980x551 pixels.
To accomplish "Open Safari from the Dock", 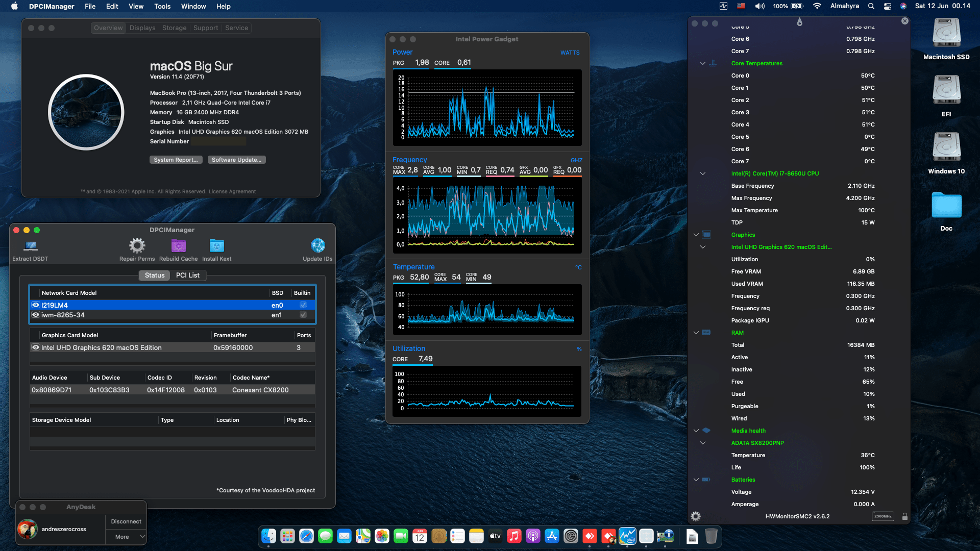I will pos(306,536).
